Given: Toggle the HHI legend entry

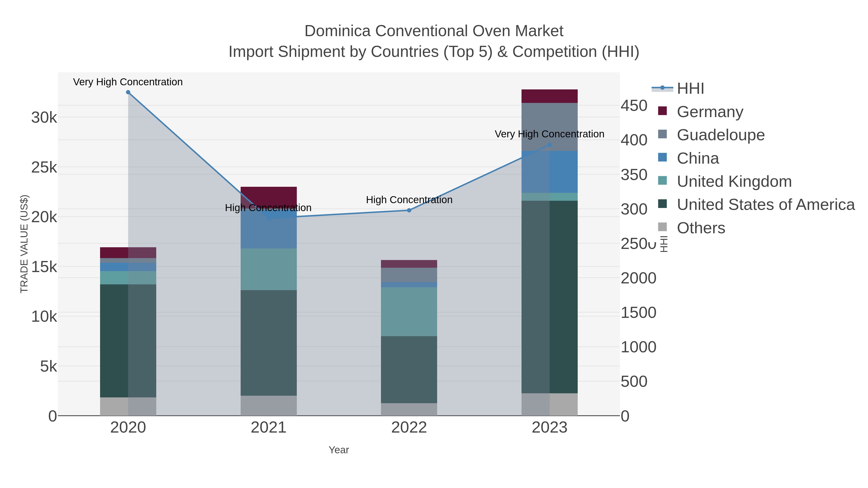Looking at the screenshot, I should coord(678,89).
